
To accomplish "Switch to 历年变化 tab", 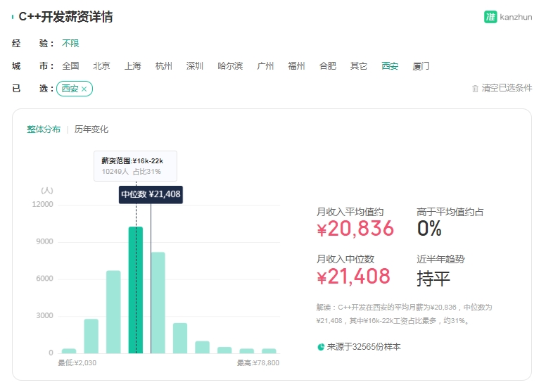I will 91,129.
